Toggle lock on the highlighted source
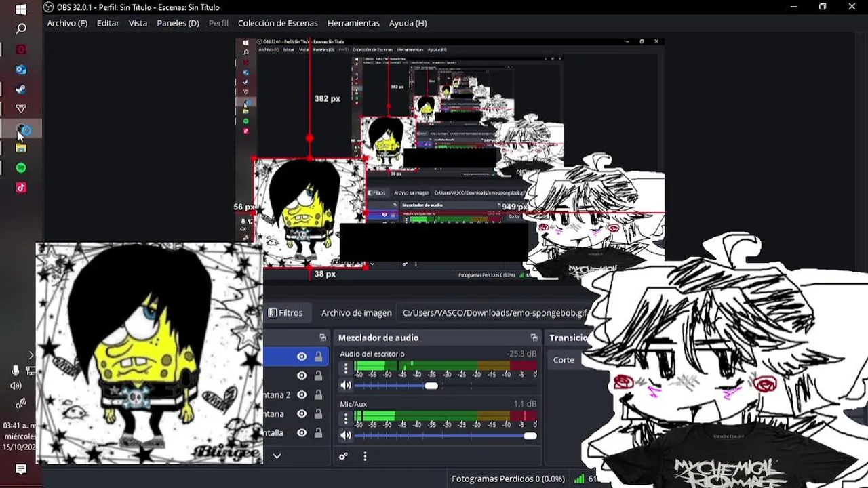The width and height of the screenshot is (868, 488). [318, 357]
